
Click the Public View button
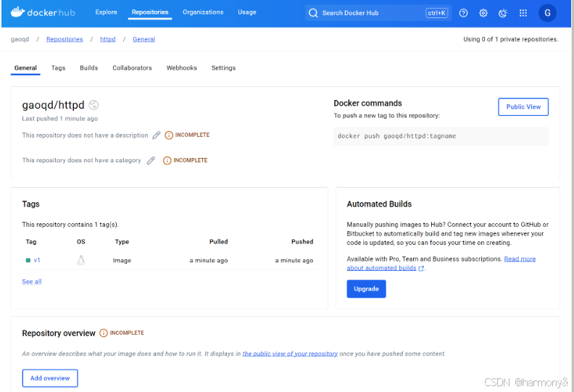[x=523, y=107]
